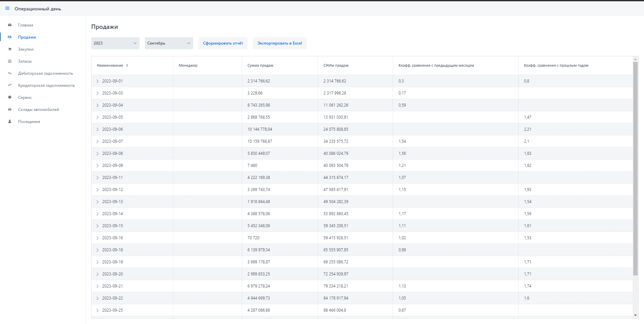Click table scrollbar up arrow

pyautogui.click(x=635, y=59)
